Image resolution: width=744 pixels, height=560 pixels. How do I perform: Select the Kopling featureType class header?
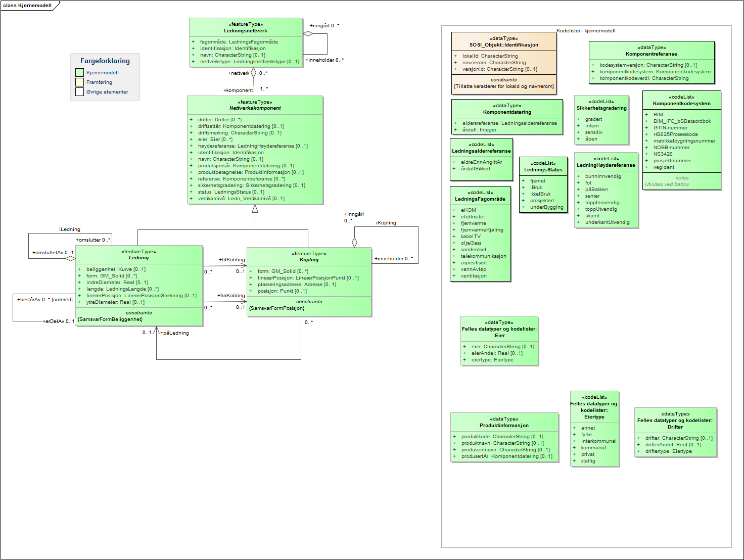[309, 256]
